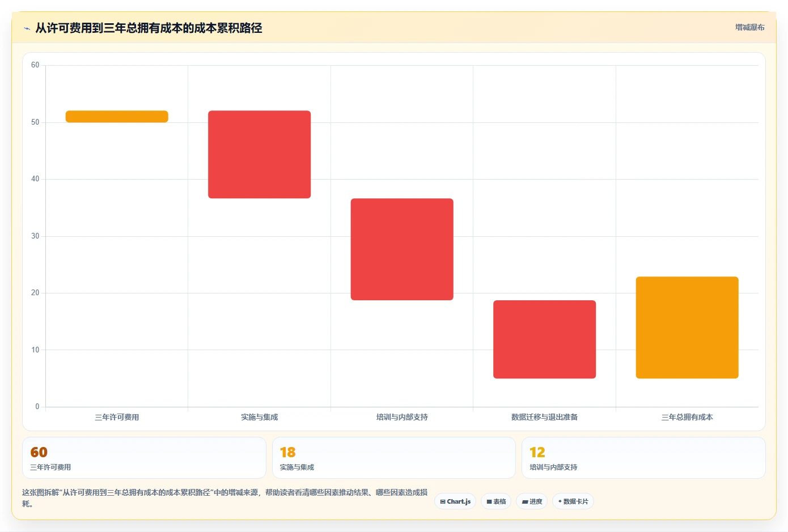This screenshot has height=532, width=788.
Task: Click the y-axis value 10
Action: click(x=35, y=350)
